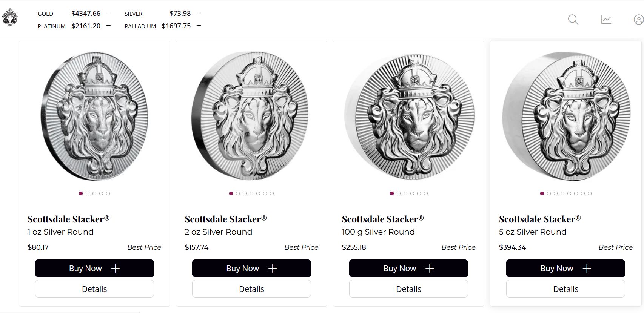This screenshot has height=313, width=644.
Task: Select third image dot for 100 g round
Action: point(405,193)
